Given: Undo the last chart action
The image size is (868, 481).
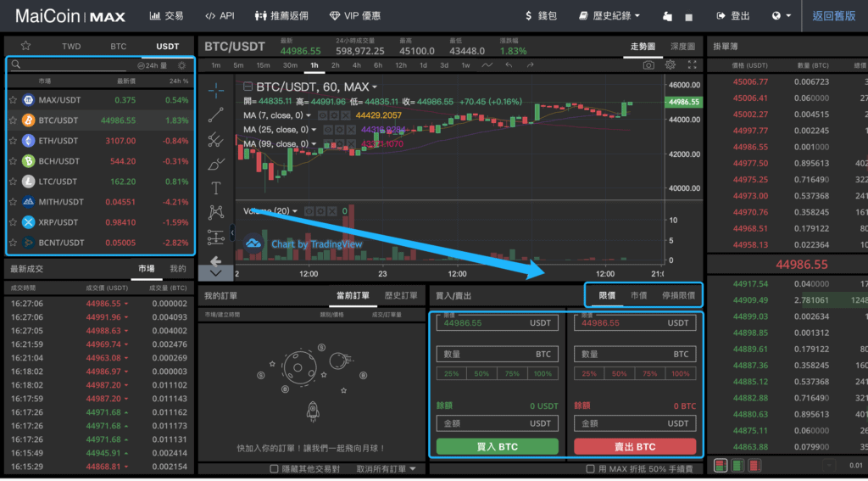Looking at the screenshot, I should pyautogui.click(x=509, y=65).
